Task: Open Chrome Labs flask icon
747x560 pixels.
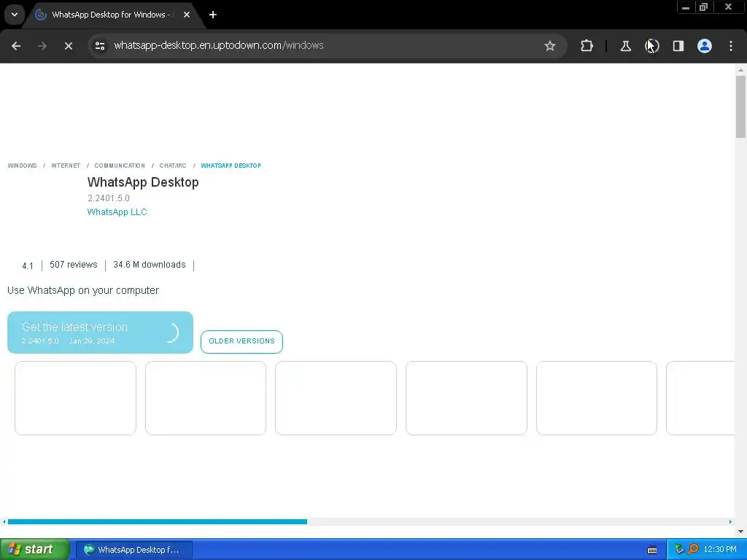Action: coord(625,46)
